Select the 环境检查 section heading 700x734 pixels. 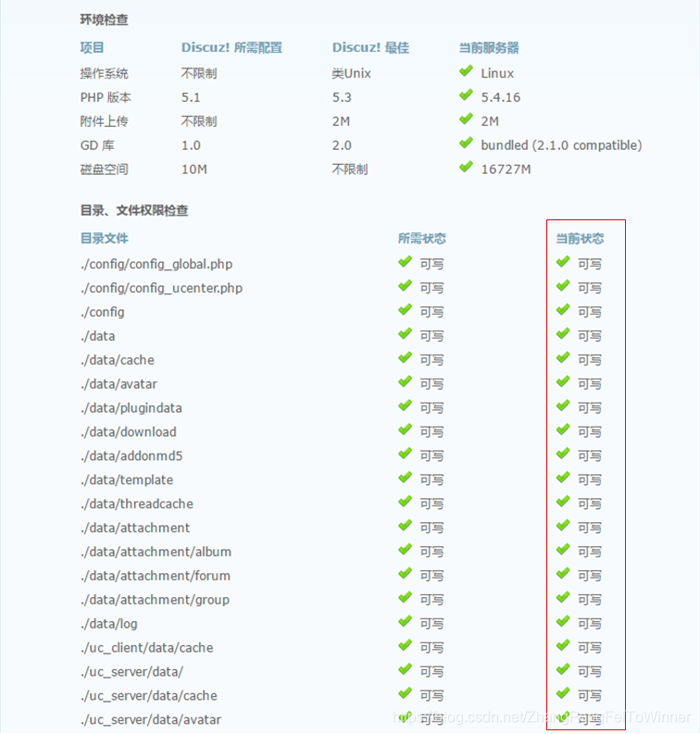coord(104,19)
